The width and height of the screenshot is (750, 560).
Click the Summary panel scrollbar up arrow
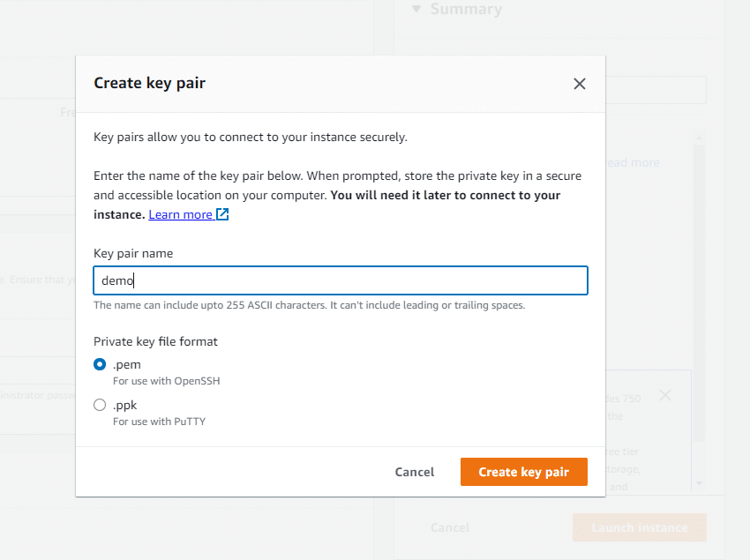[x=700, y=138]
